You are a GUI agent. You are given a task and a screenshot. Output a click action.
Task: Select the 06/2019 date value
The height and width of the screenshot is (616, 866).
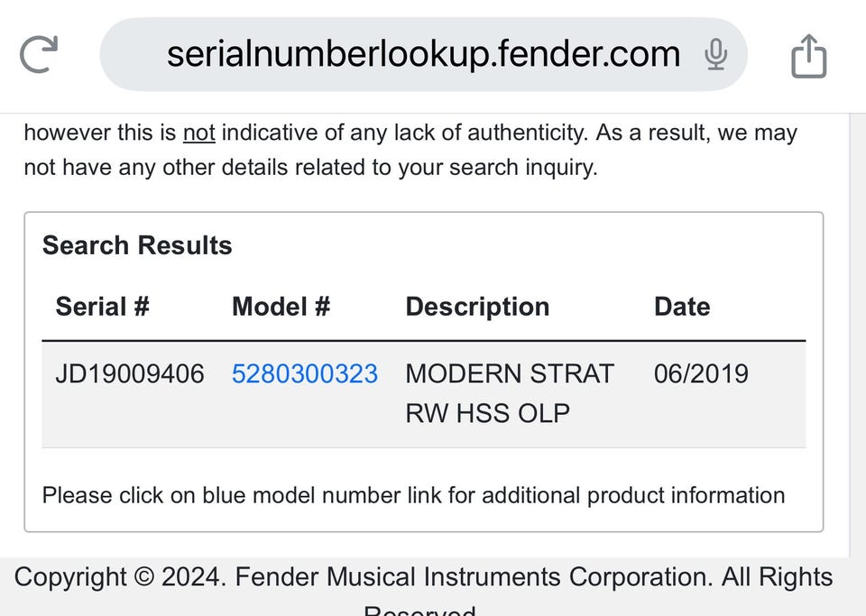[701, 373]
